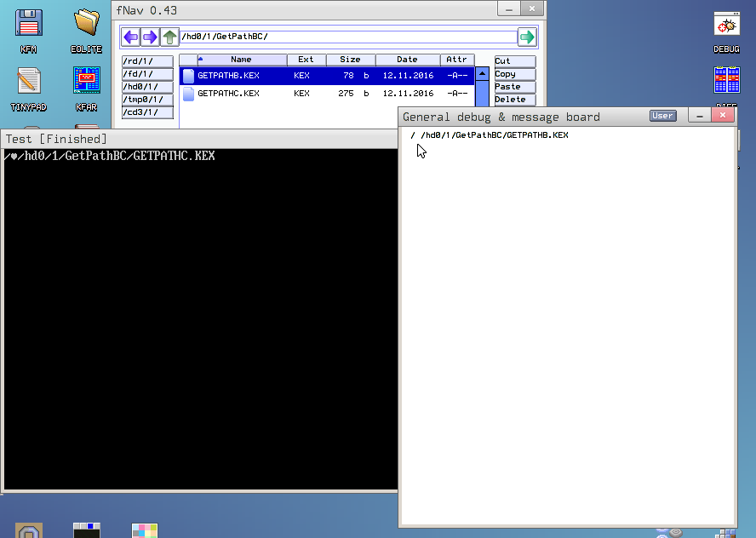Sort files by the Name column header
Image resolution: width=756 pixels, height=538 pixels.
point(242,60)
